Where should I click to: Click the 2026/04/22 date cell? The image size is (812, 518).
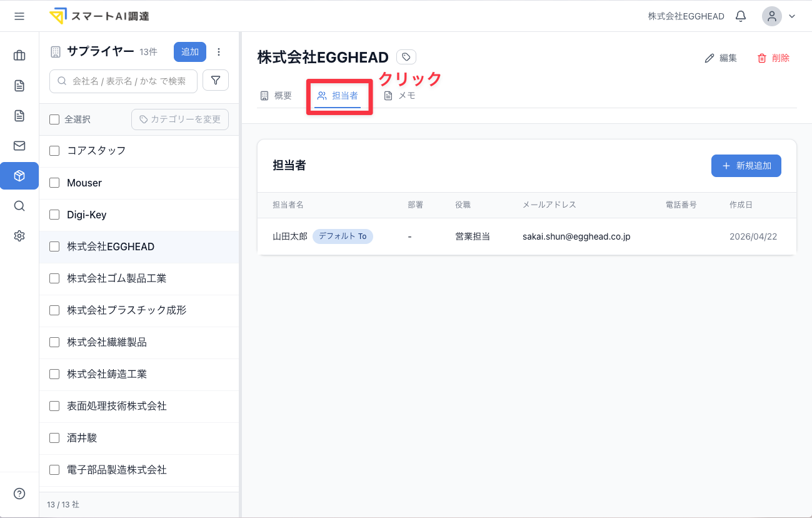click(x=753, y=236)
